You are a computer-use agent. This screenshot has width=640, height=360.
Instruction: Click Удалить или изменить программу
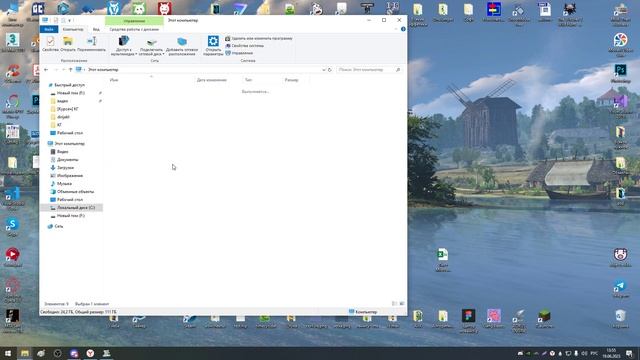click(x=259, y=38)
